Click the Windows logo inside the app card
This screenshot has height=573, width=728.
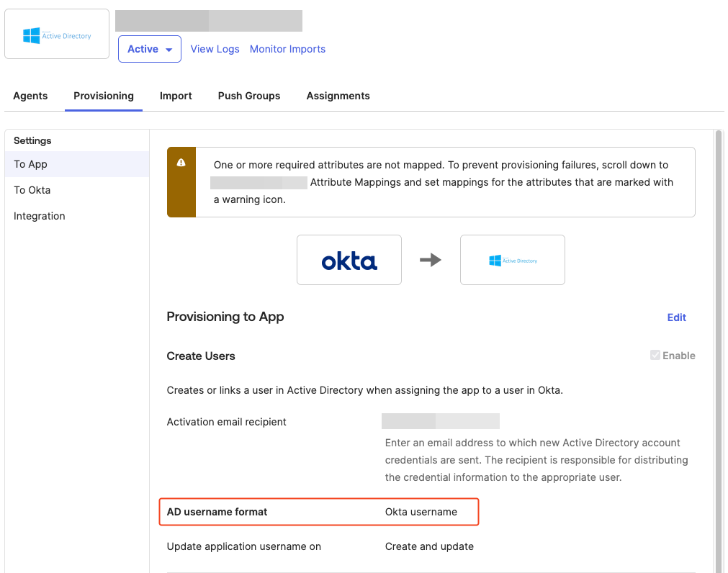tap(31, 33)
